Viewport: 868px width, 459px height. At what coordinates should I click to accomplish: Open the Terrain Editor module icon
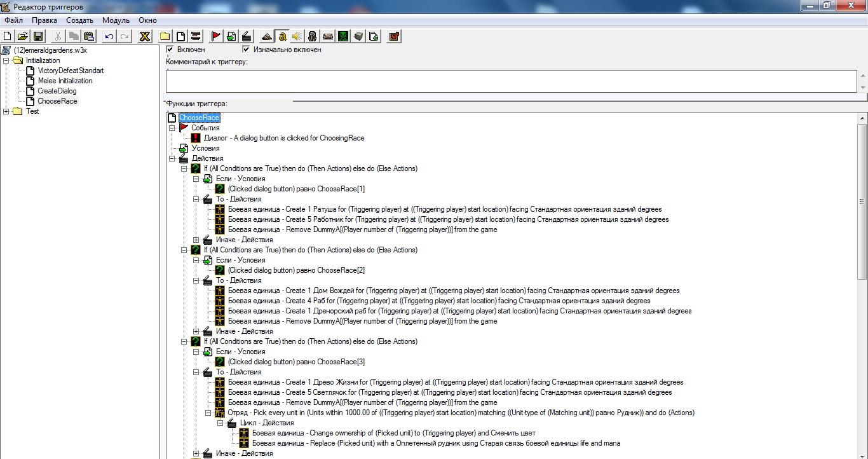coord(267,36)
